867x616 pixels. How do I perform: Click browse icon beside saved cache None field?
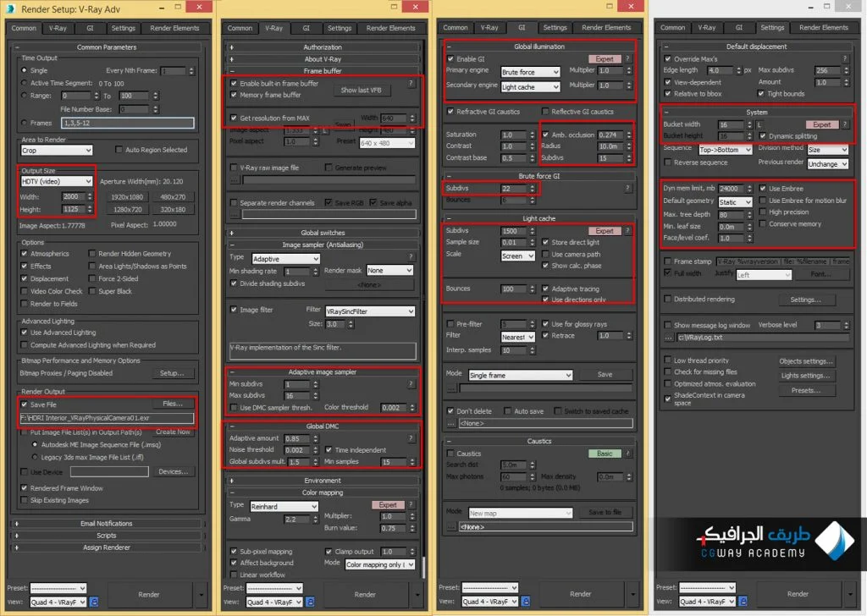tap(450, 422)
